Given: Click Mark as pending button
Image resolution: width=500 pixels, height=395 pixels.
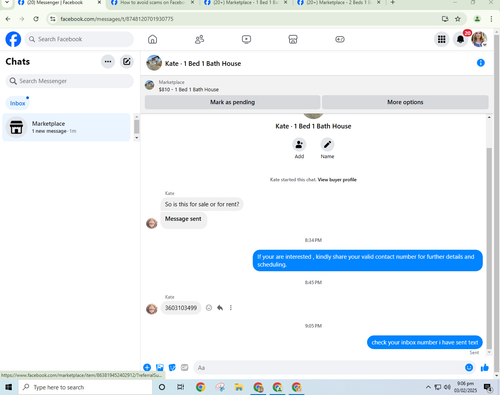Looking at the screenshot, I should pyautogui.click(x=232, y=102).
